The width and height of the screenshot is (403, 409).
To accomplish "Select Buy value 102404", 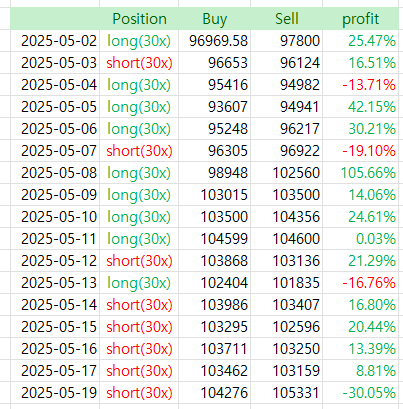I will click(214, 283).
